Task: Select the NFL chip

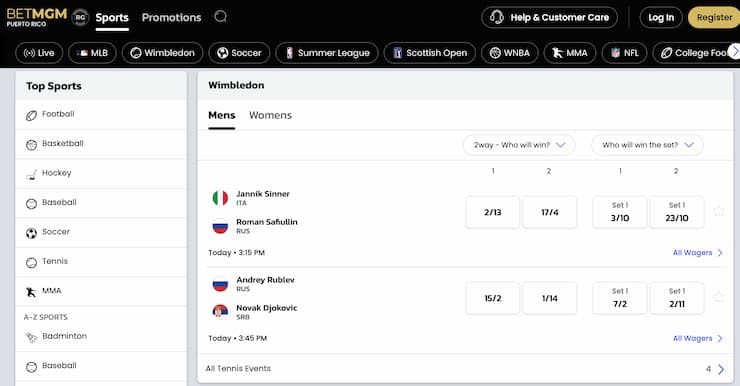Action: coord(624,53)
